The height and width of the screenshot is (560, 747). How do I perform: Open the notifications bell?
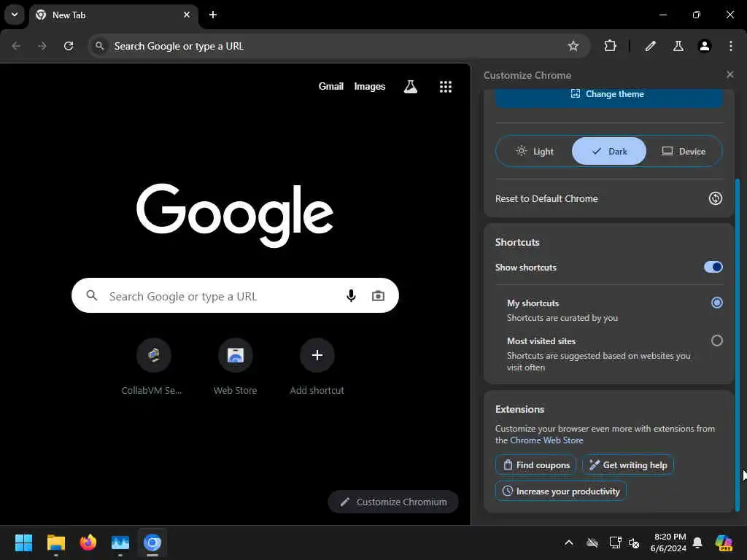tap(697, 542)
